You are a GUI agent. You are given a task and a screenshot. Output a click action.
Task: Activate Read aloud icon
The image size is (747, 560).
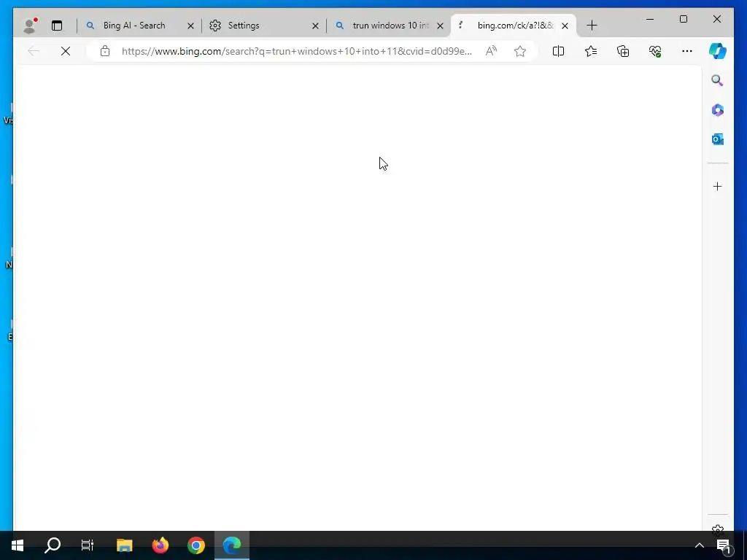(x=491, y=51)
